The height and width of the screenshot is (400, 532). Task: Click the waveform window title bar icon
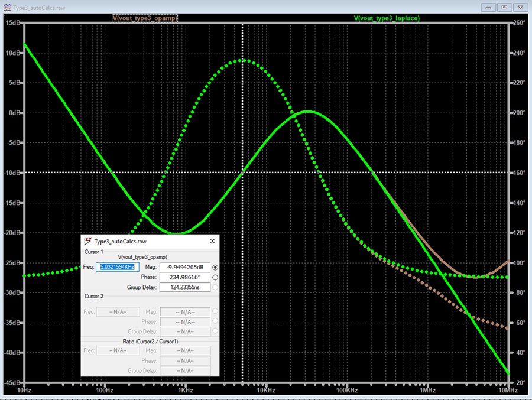pyautogui.click(x=7, y=8)
